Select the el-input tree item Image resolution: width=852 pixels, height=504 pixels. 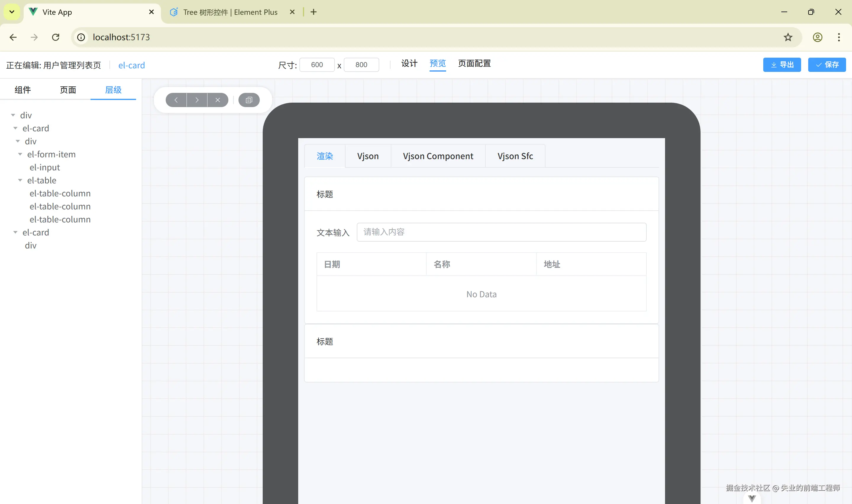coord(44,167)
